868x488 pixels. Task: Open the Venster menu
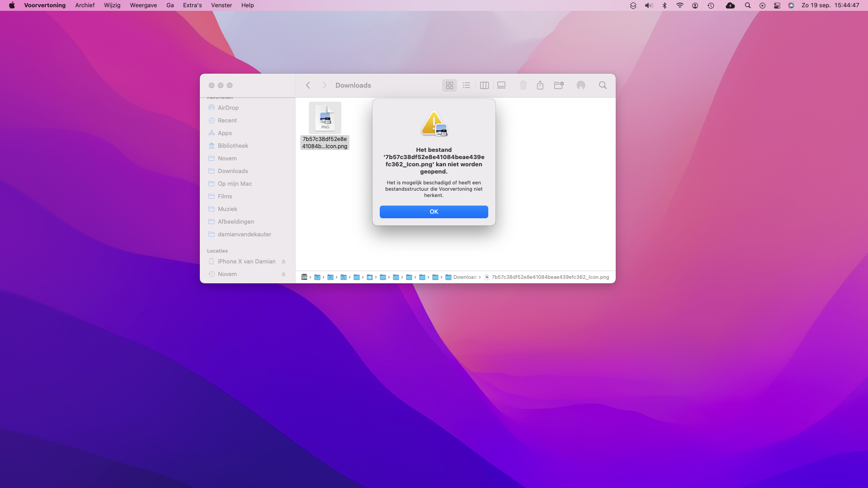coord(222,5)
